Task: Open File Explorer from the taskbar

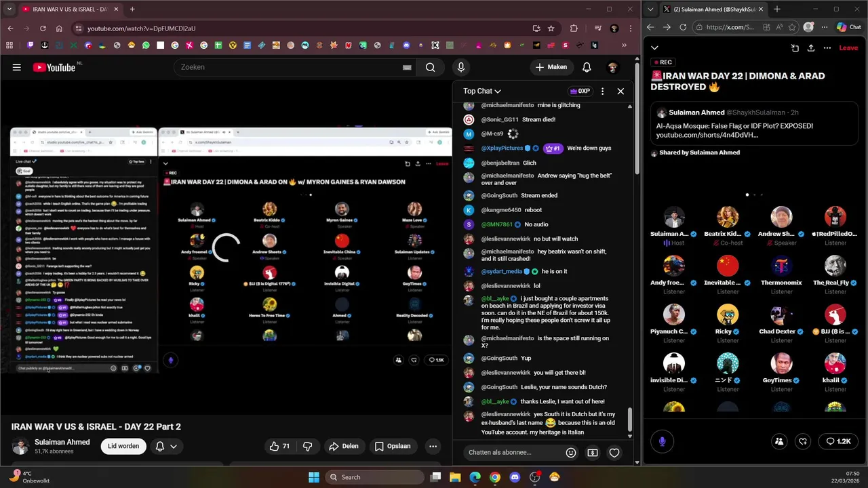Action: (x=455, y=477)
